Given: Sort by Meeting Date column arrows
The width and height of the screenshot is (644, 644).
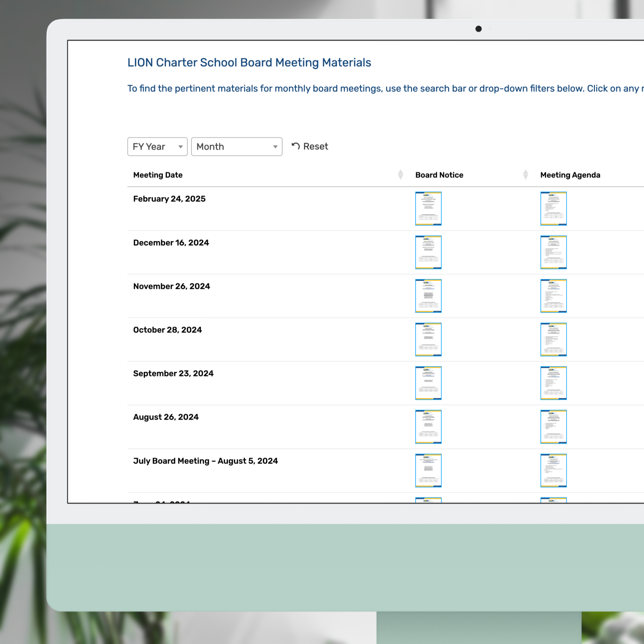Looking at the screenshot, I should (x=400, y=174).
